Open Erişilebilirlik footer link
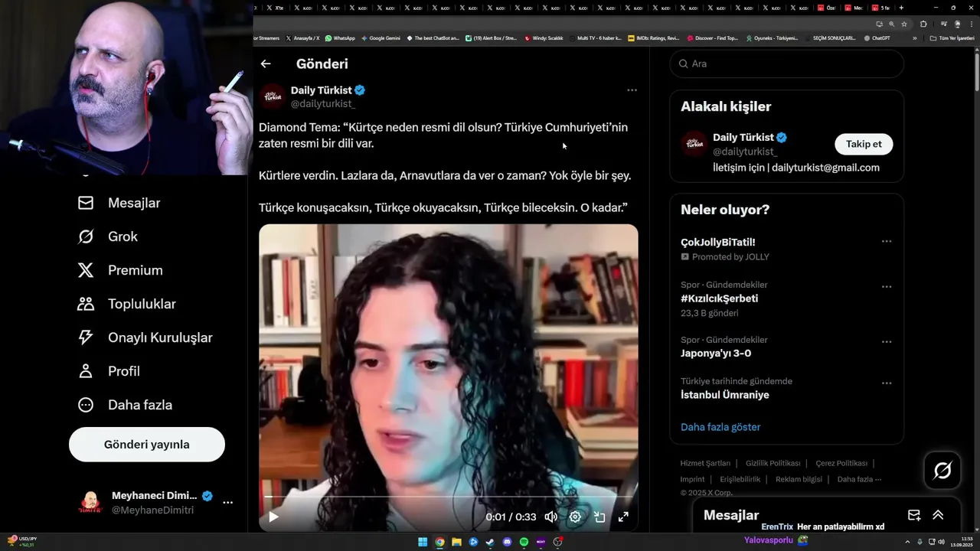 740,479
